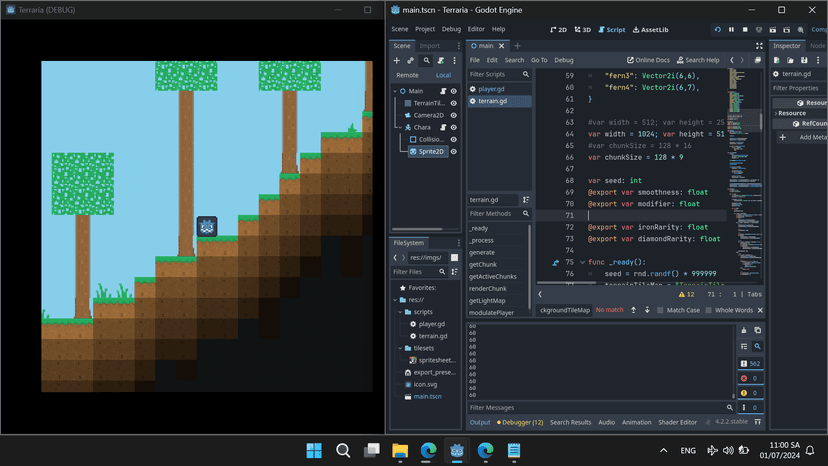
Task: Enable the Whole Words checkbox
Action: pos(710,310)
